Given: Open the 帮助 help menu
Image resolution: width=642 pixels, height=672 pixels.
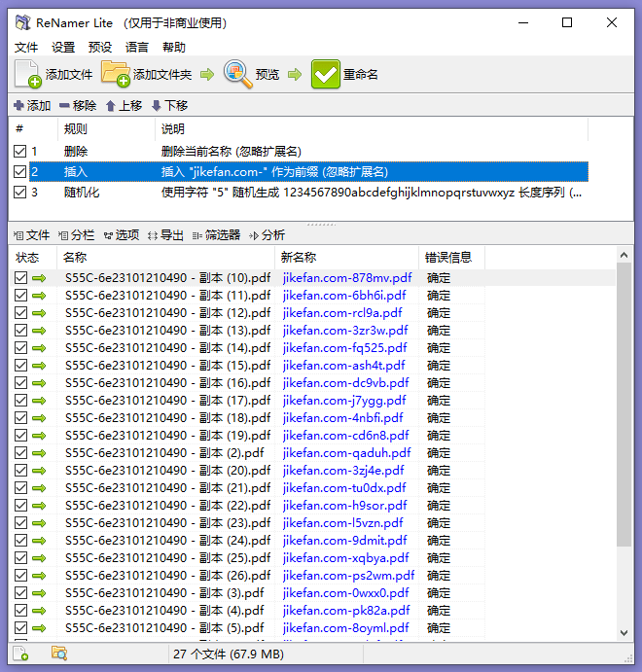Looking at the screenshot, I should [x=174, y=47].
